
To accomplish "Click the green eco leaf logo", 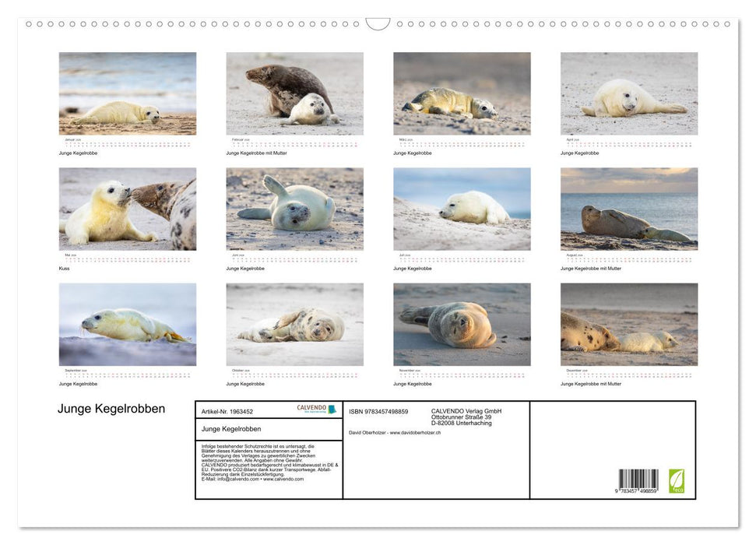I will (x=677, y=480).
